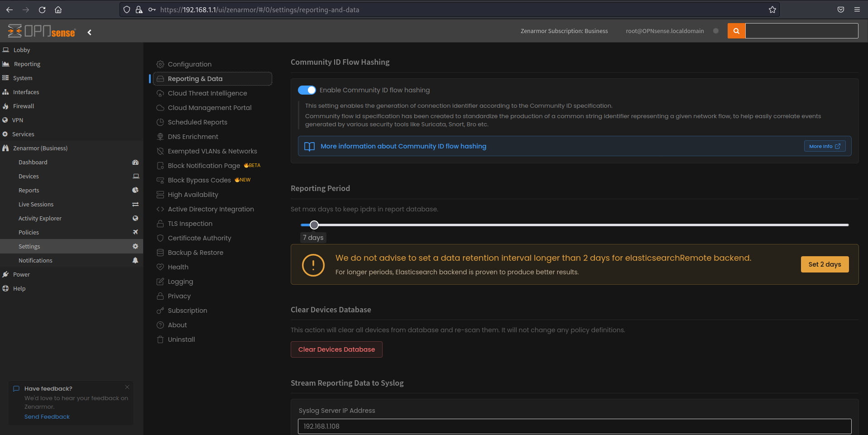Click the Reports pie chart icon

pyautogui.click(x=135, y=190)
